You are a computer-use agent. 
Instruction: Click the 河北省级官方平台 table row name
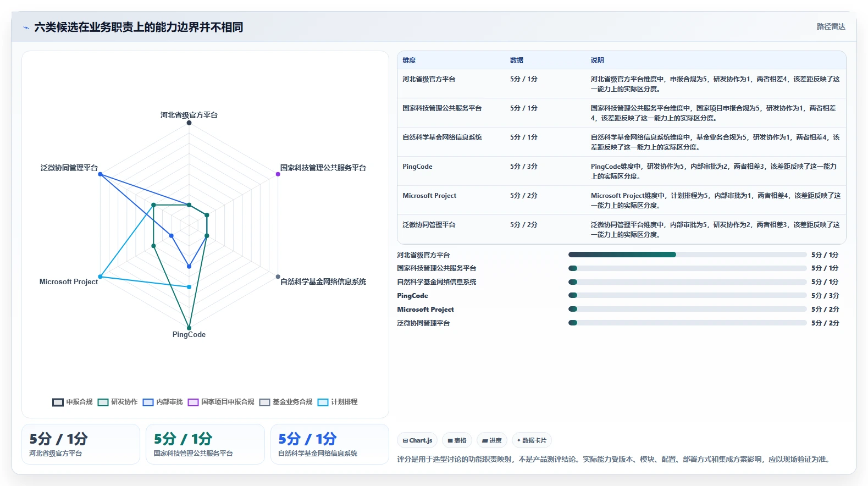tap(429, 79)
